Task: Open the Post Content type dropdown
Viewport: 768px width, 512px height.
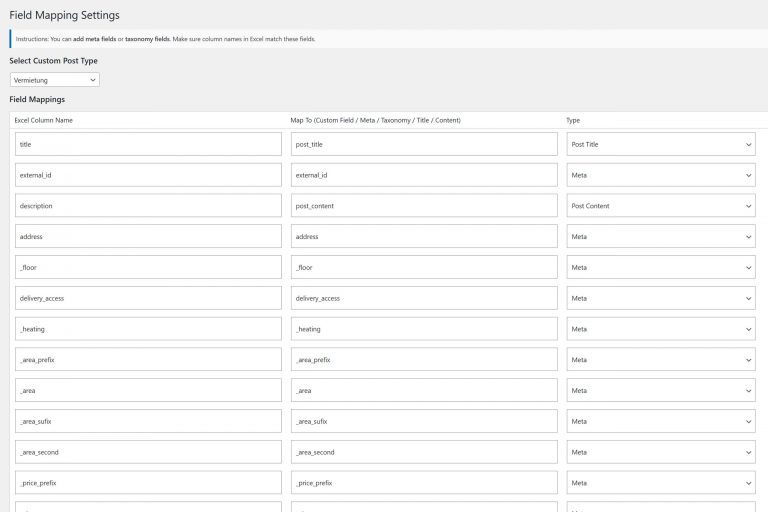Action: coord(660,206)
